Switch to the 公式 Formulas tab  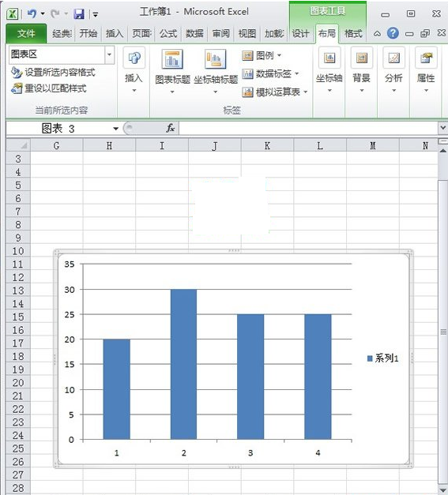pyautogui.click(x=168, y=33)
